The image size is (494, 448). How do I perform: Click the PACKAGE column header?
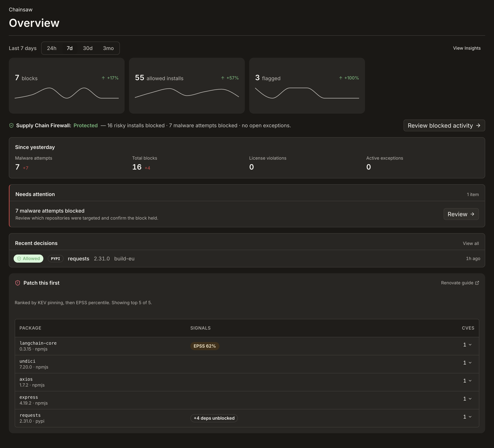(x=30, y=328)
